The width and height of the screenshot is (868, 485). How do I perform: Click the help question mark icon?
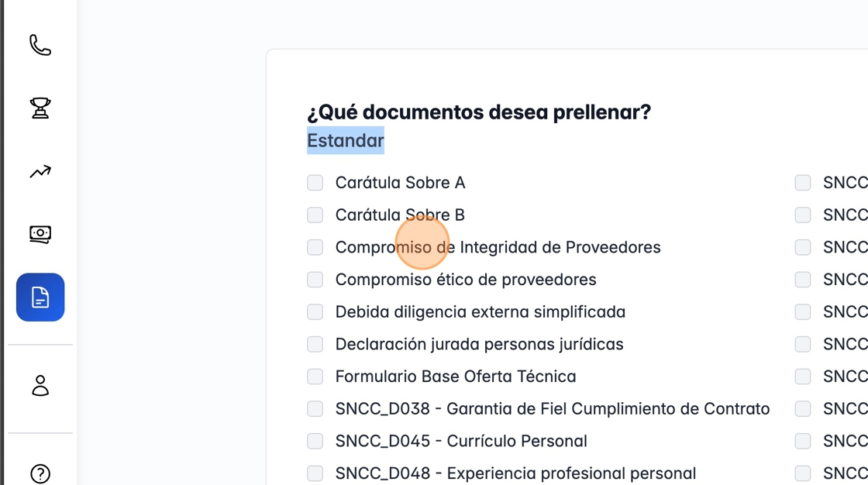(x=40, y=473)
